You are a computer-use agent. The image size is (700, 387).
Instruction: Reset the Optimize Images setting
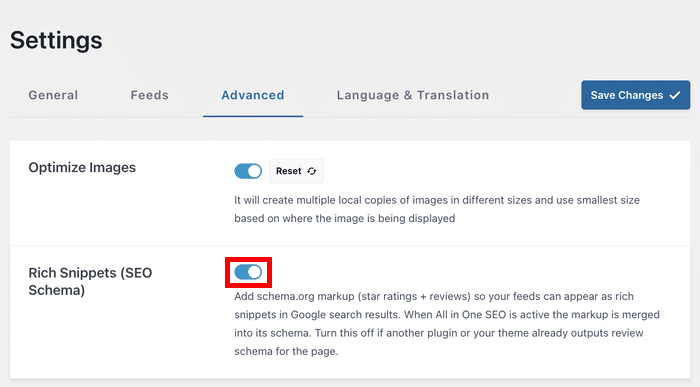(x=296, y=171)
